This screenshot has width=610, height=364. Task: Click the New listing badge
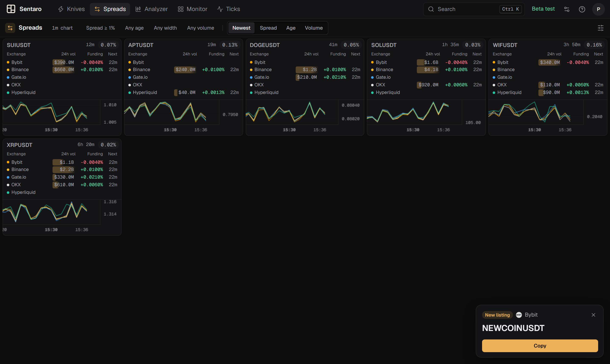click(497, 315)
